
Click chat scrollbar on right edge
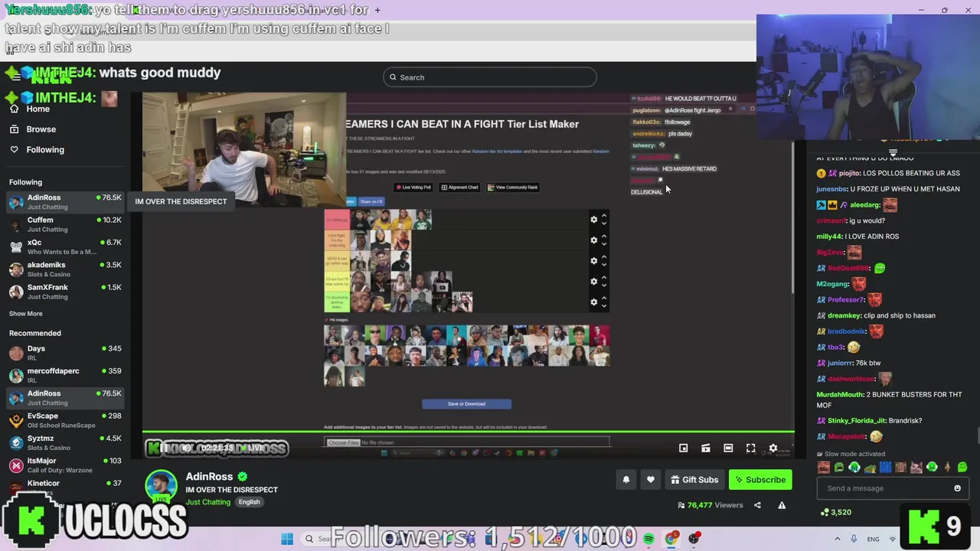[x=978, y=436]
